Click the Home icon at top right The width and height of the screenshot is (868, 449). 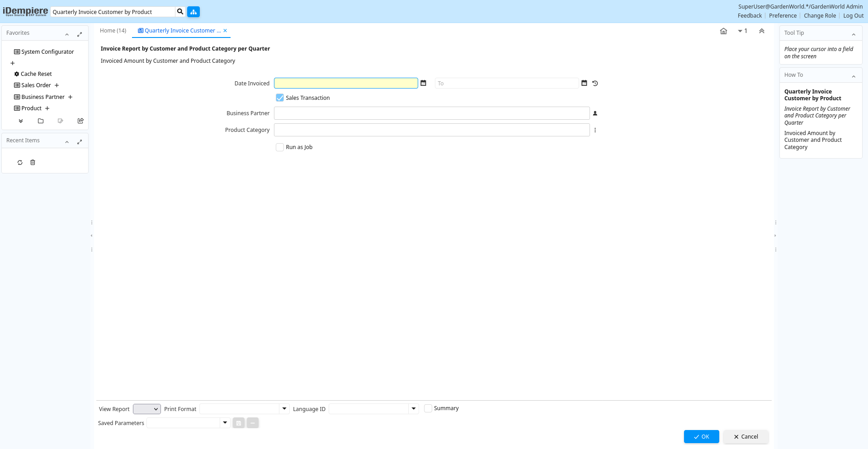(723, 31)
